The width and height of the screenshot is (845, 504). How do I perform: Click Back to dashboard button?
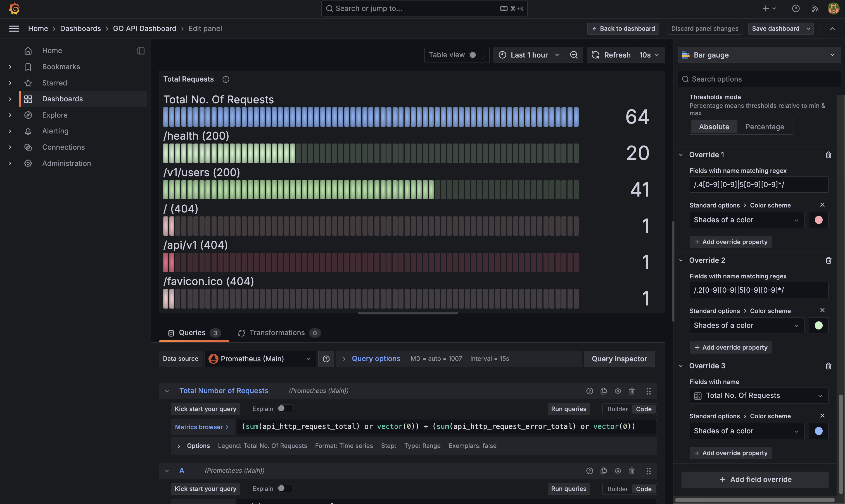pyautogui.click(x=623, y=28)
